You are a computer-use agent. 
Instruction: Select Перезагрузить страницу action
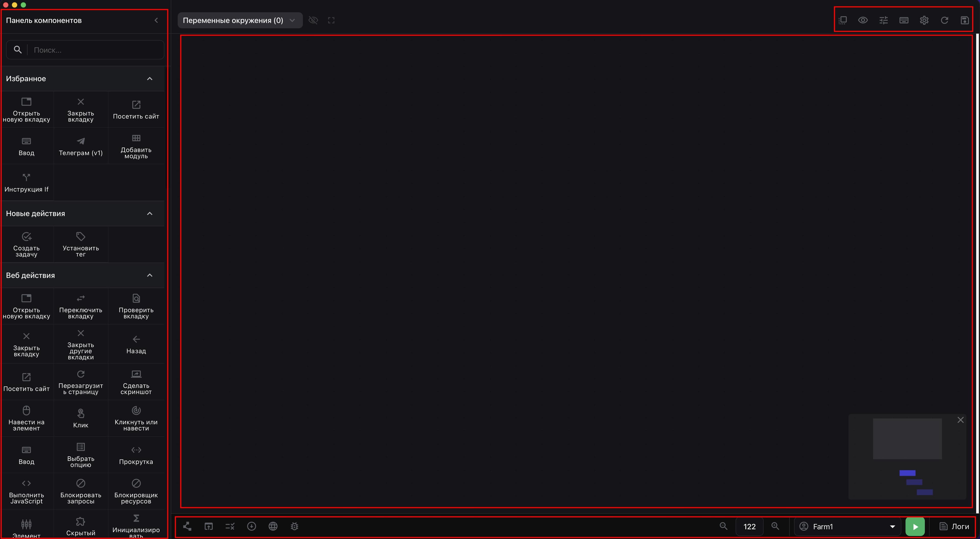81,382
